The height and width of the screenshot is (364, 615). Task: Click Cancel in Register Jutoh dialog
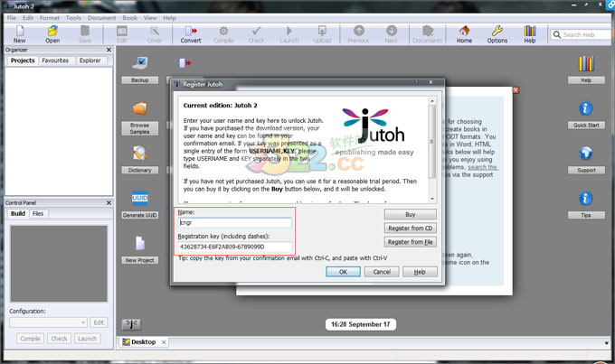click(382, 272)
